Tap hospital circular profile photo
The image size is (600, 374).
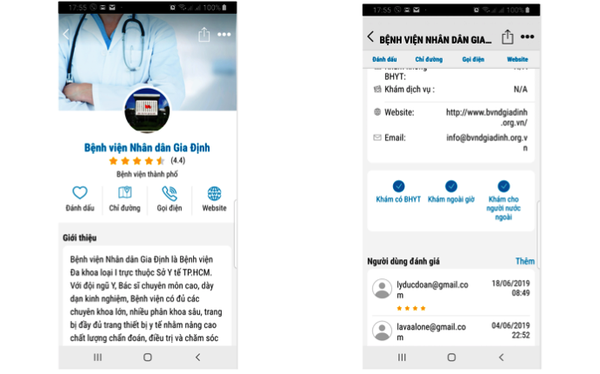(147, 110)
